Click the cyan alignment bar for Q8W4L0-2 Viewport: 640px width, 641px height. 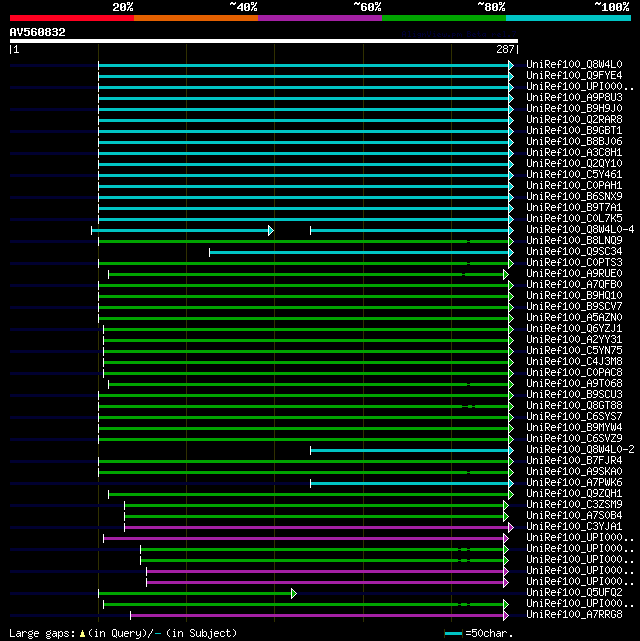(x=410, y=450)
